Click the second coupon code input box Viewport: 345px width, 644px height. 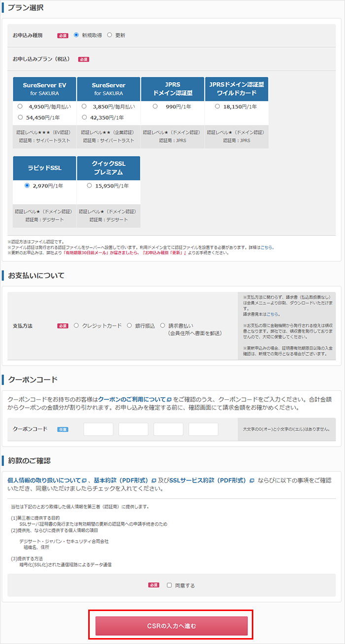coord(134,429)
